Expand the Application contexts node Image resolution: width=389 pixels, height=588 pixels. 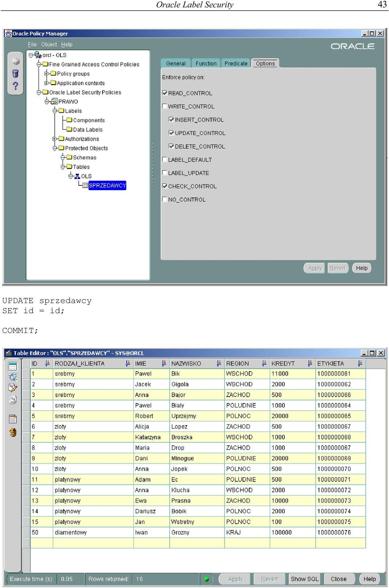click(x=47, y=83)
